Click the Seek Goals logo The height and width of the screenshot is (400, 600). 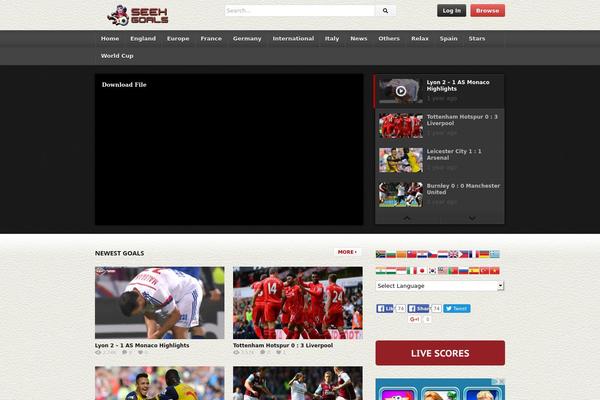tap(137, 15)
